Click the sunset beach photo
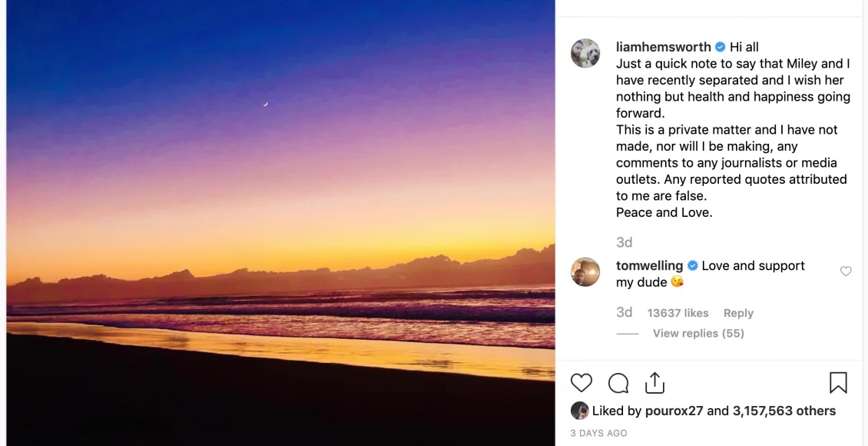The image size is (868, 446). click(x=280, y=223)
